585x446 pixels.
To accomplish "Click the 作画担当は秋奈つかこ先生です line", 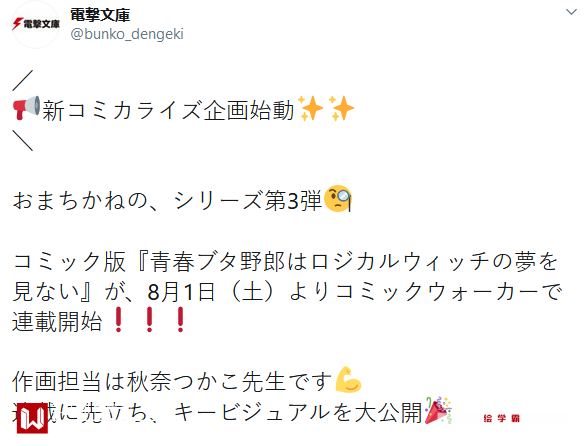I will (x=172, y=381).
